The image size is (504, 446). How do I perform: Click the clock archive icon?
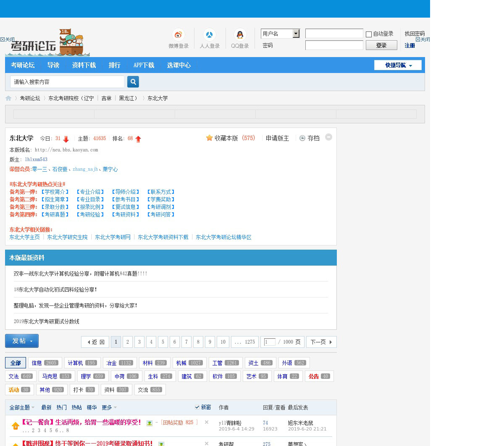pyautogui.click(x=302, y=138)
